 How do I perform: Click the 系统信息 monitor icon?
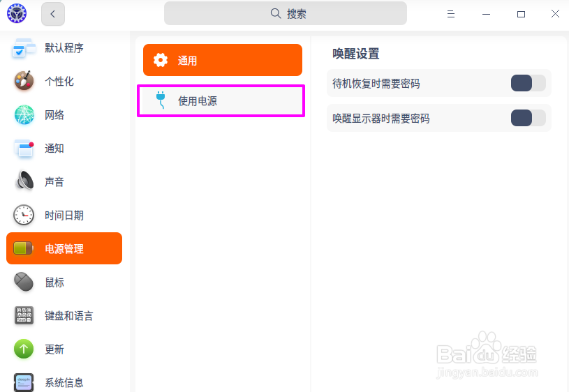24,382
